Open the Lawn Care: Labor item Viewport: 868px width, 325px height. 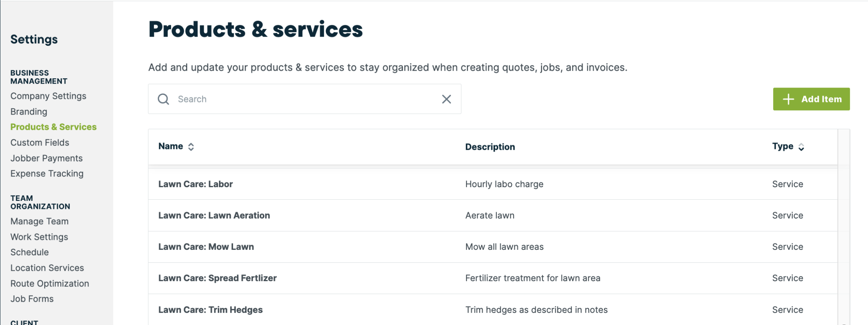pos(196,184)
